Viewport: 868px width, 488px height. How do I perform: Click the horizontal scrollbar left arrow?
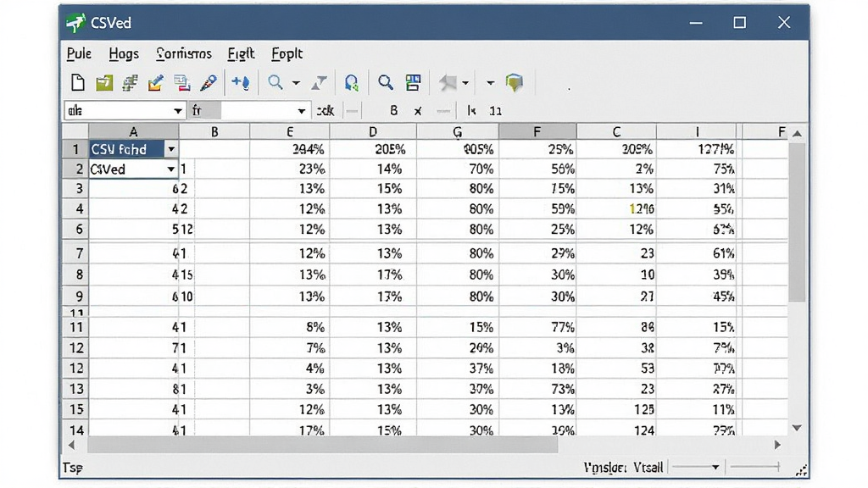(x=71, y=445)
